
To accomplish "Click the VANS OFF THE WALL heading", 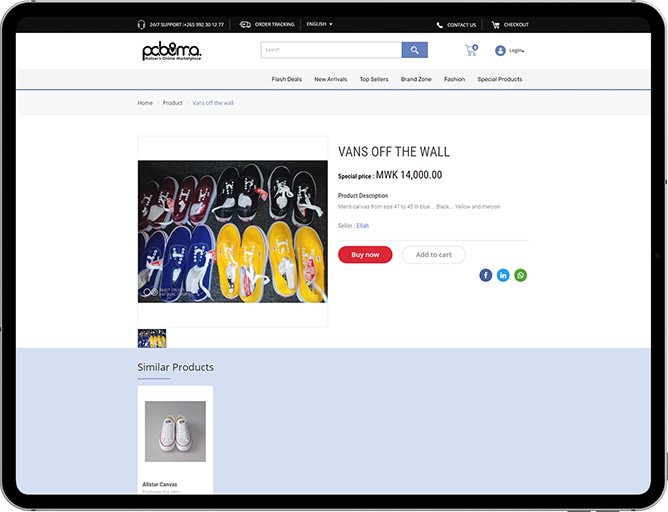I will point(394,152).
